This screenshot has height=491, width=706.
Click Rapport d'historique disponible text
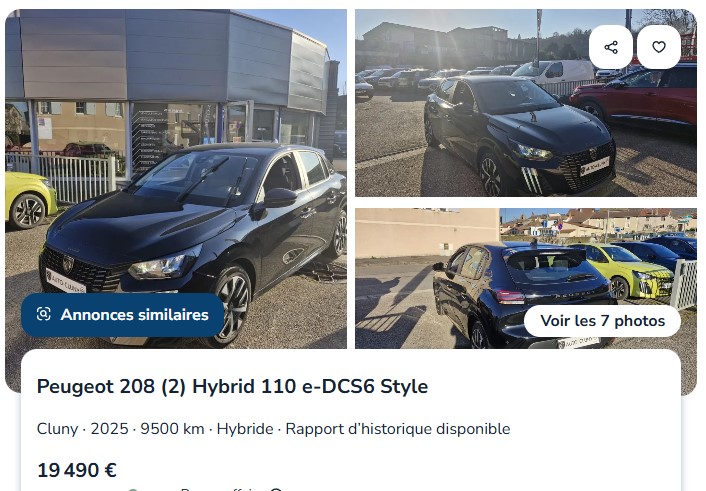[x=398, y=429]
